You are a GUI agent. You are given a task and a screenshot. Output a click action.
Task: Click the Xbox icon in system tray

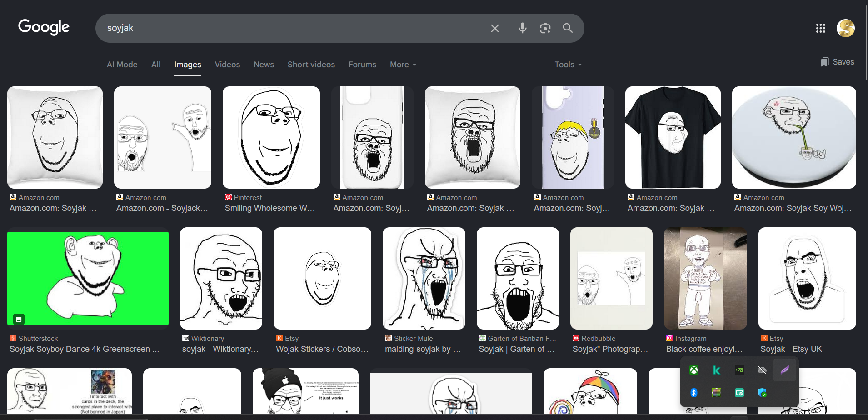694,370
